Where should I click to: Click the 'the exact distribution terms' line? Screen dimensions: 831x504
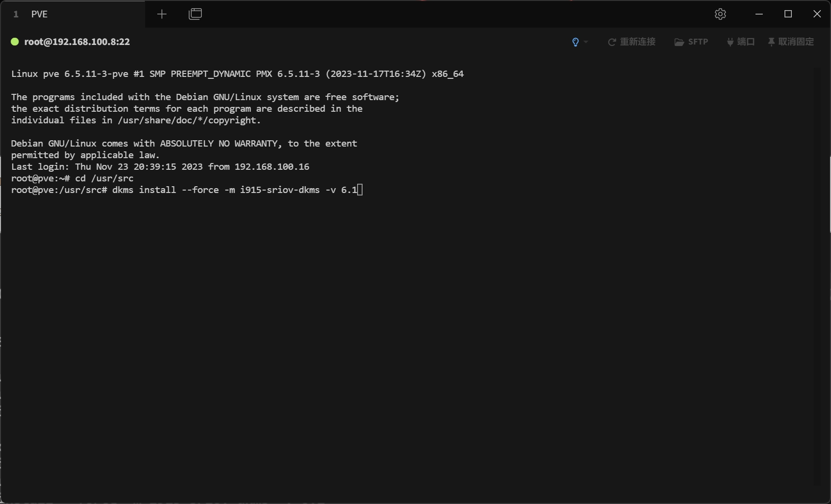click(x=187, y=109)
